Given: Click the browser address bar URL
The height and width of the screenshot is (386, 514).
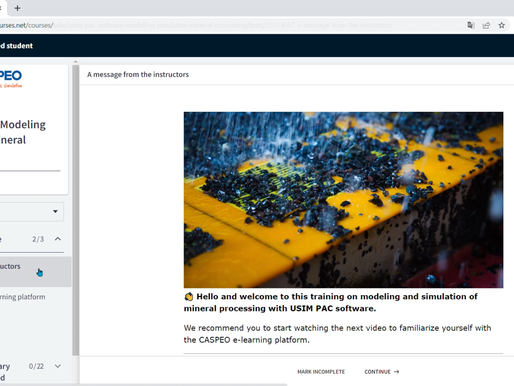Looking at the screenshot, I should click(x=196, y=25).
